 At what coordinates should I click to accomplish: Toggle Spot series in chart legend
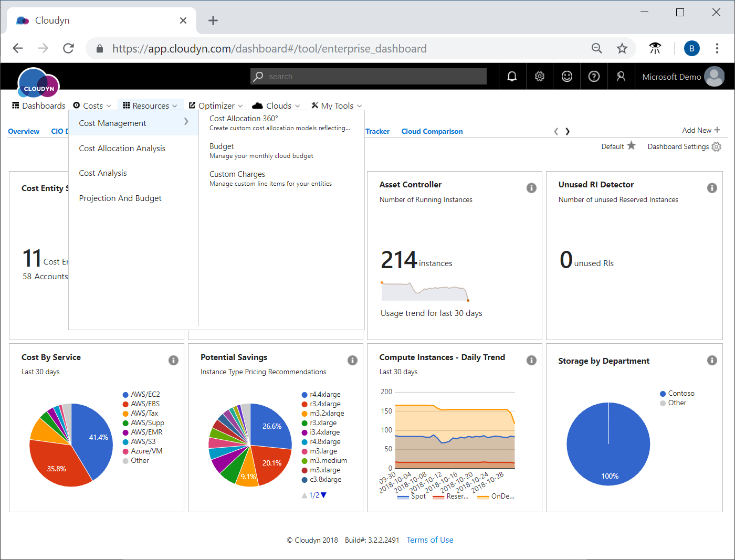412,496
